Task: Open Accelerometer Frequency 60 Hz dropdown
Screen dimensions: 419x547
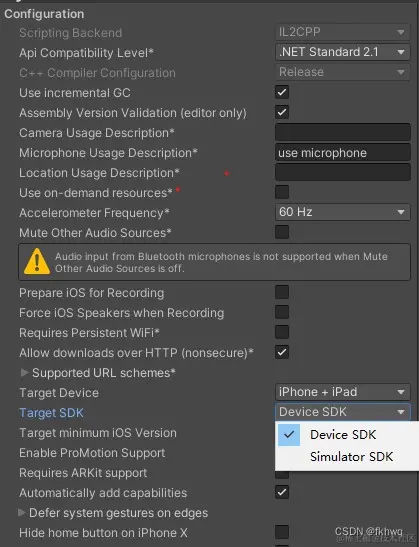Action: 343,212
